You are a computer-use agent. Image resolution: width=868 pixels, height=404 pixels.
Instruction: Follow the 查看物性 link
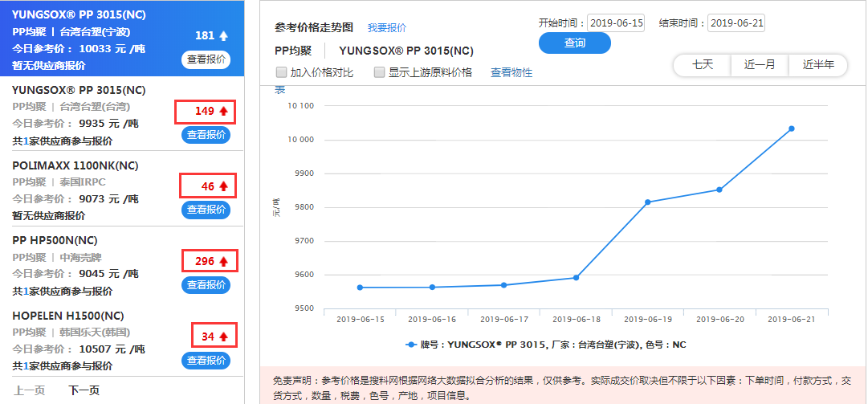pos(511,72)
